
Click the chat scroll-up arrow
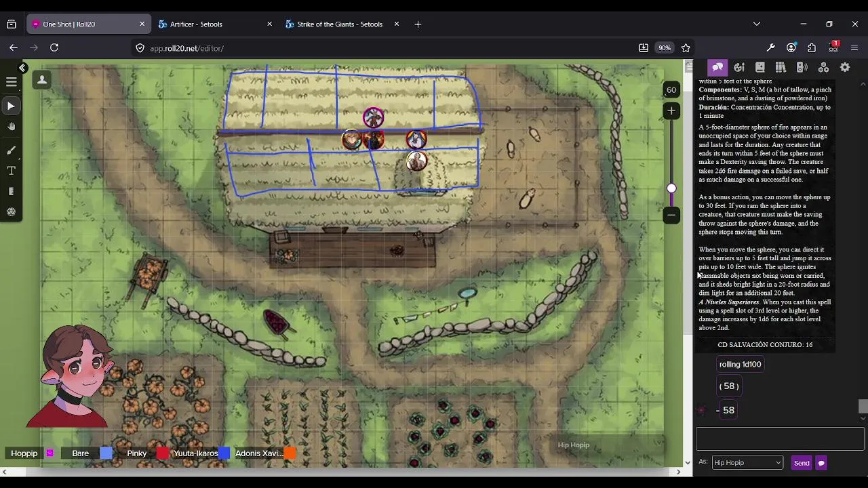[863, 83]
